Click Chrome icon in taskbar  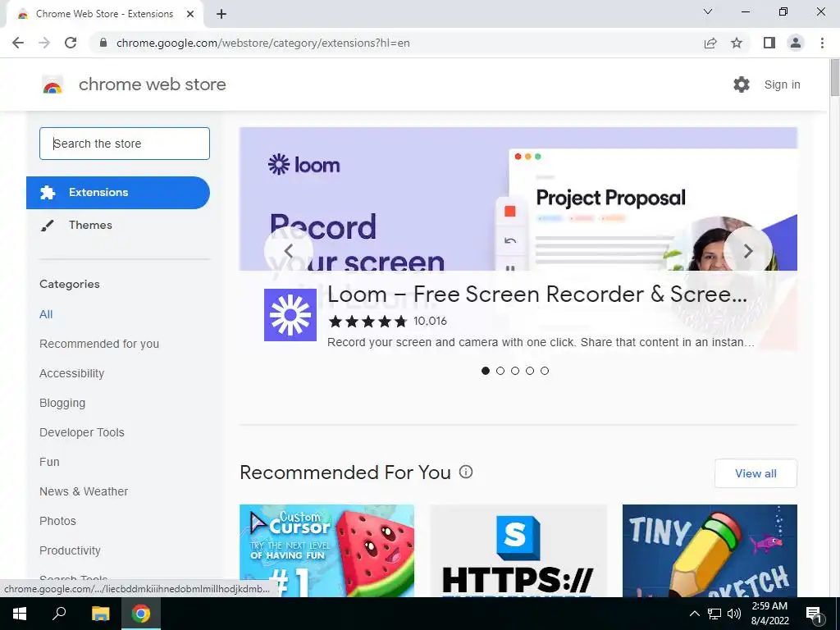pos(141,614)
